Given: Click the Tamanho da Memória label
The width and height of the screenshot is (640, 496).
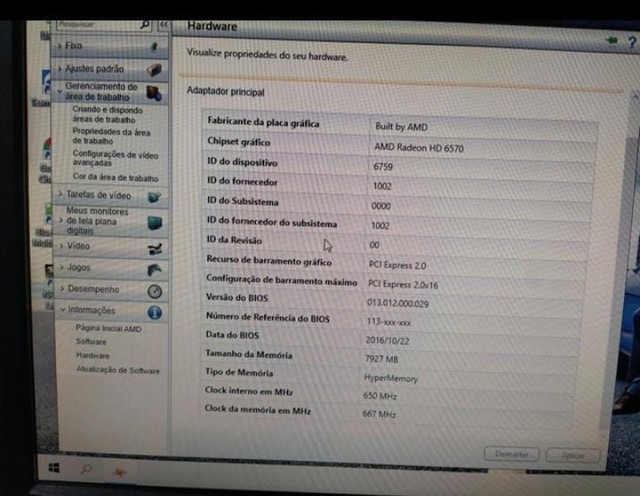Looking at the screenshot, I should (249, 354).
